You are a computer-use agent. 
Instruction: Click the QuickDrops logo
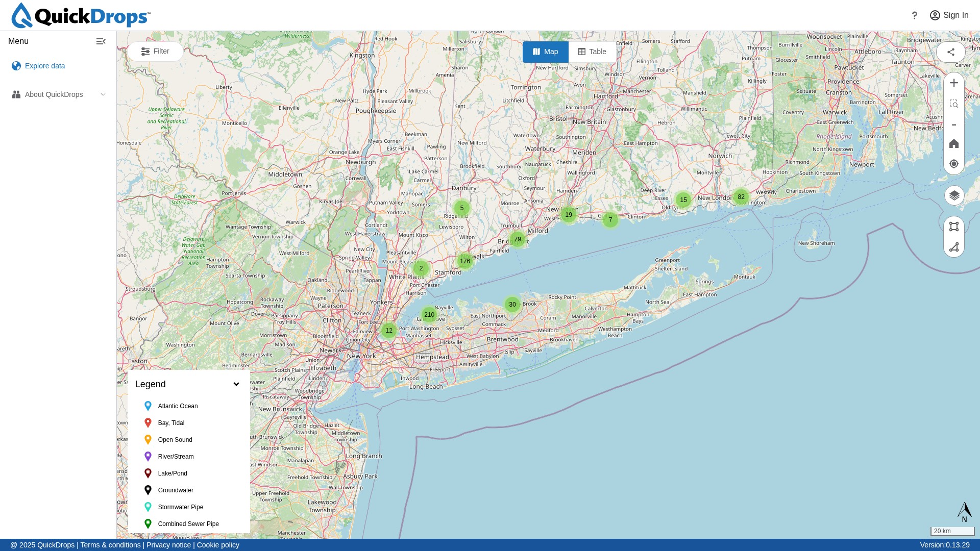tap(81, 15)
